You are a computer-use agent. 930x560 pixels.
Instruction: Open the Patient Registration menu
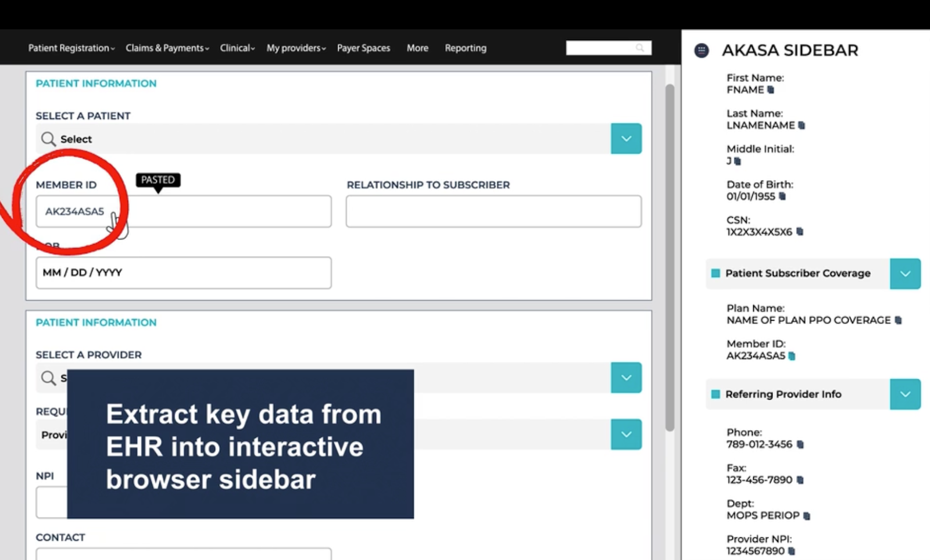(x=71, y=48)
